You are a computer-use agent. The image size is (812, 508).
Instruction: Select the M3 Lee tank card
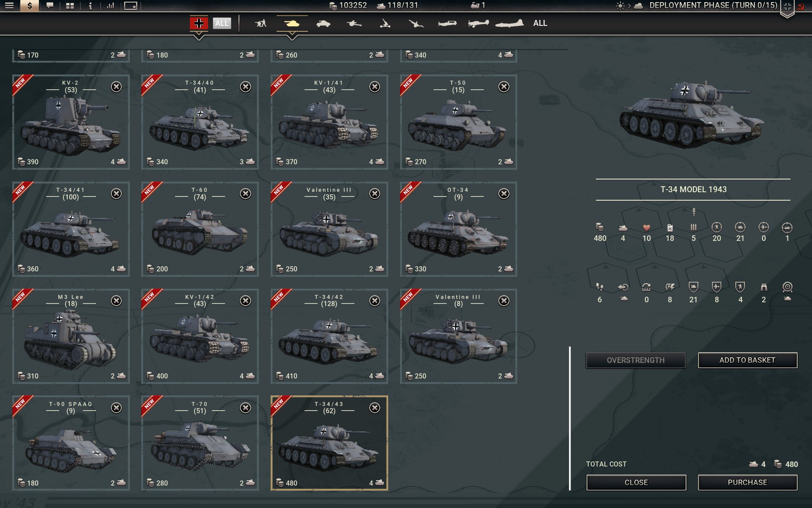pos(71,337)
